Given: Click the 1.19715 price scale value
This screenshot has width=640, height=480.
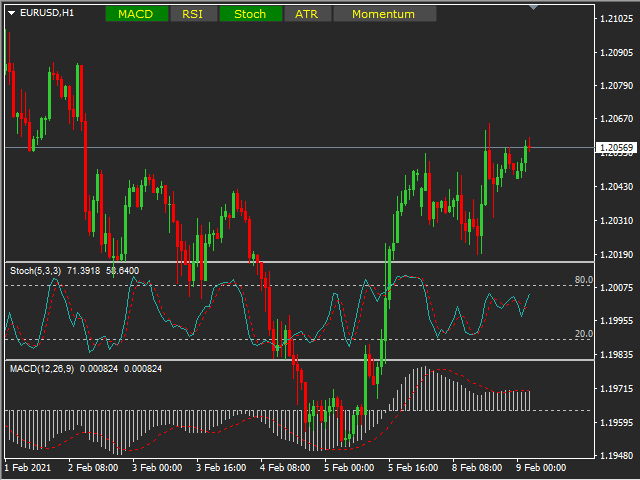Looking at the screenshot, I should pos(616,389).
